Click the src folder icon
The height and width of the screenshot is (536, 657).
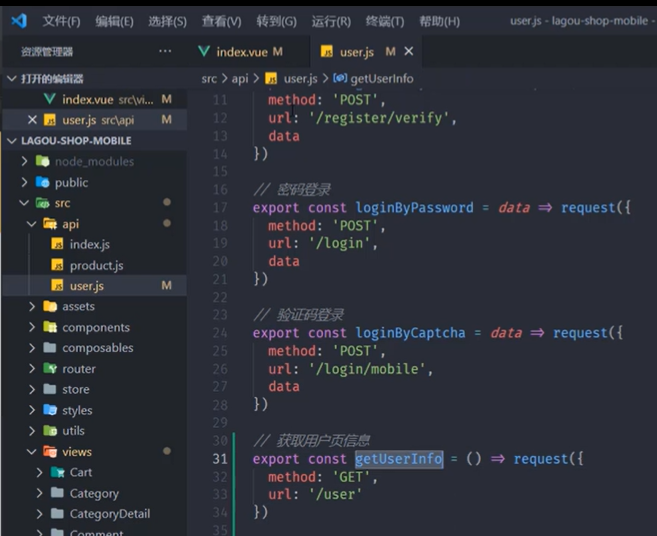click(x=42, y=203)
